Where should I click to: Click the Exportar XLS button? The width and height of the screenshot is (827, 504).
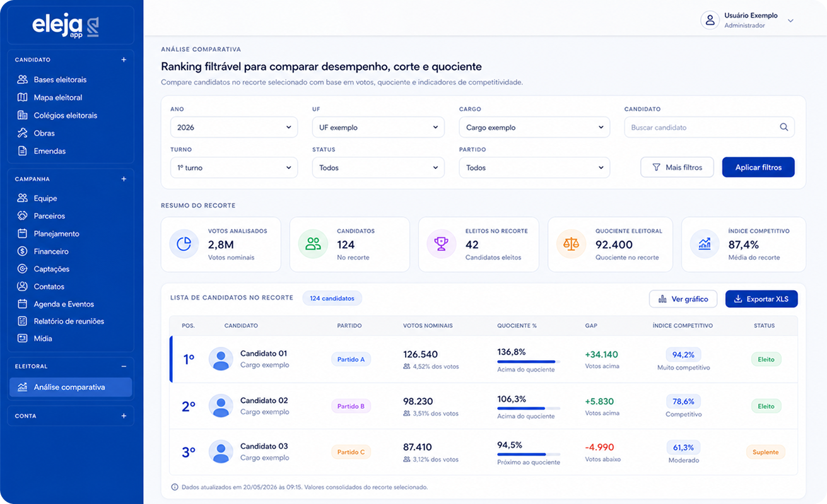(761, 299)
